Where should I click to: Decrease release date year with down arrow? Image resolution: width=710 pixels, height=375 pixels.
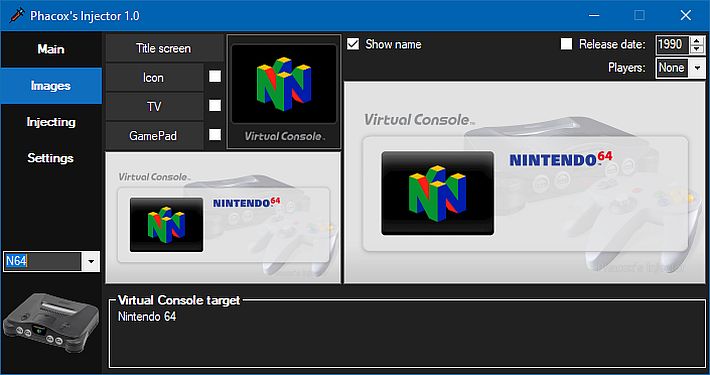[x=697, y=49]
